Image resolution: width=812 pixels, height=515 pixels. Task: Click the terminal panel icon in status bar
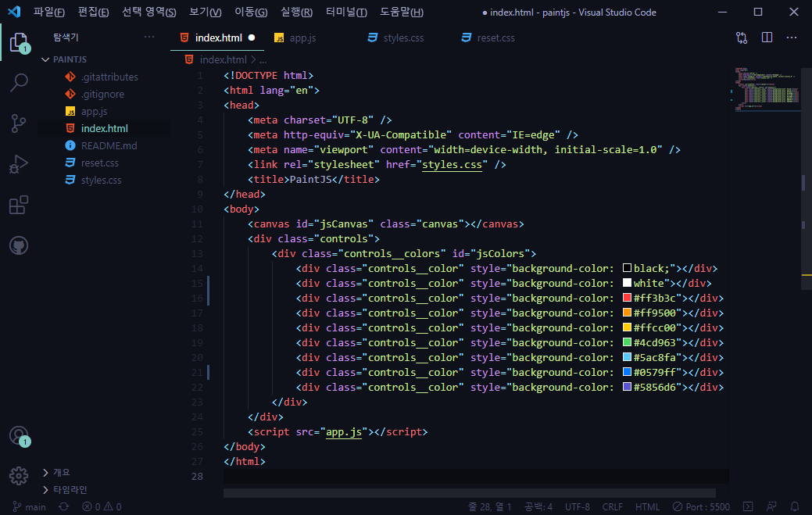[x=748, y=506]
